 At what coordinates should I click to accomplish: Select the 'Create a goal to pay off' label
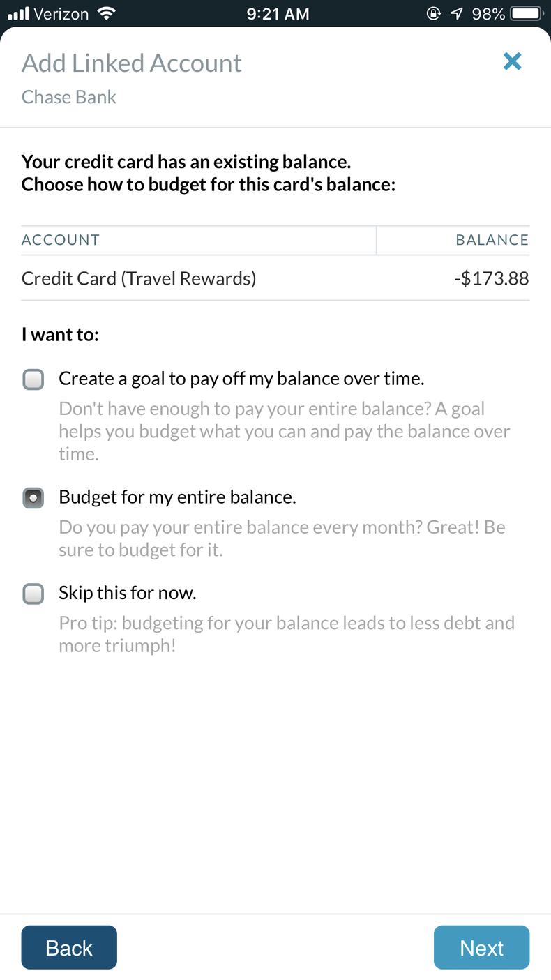[241, 379]
